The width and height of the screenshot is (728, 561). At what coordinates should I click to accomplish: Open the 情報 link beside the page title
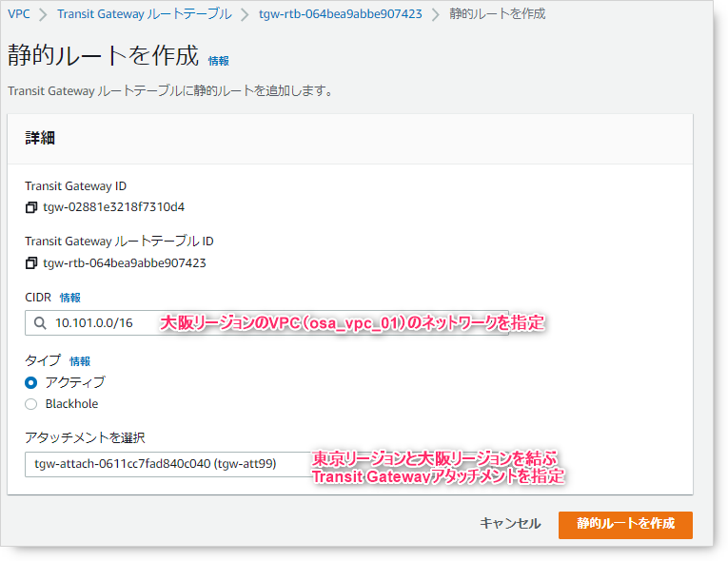[219, 61]
